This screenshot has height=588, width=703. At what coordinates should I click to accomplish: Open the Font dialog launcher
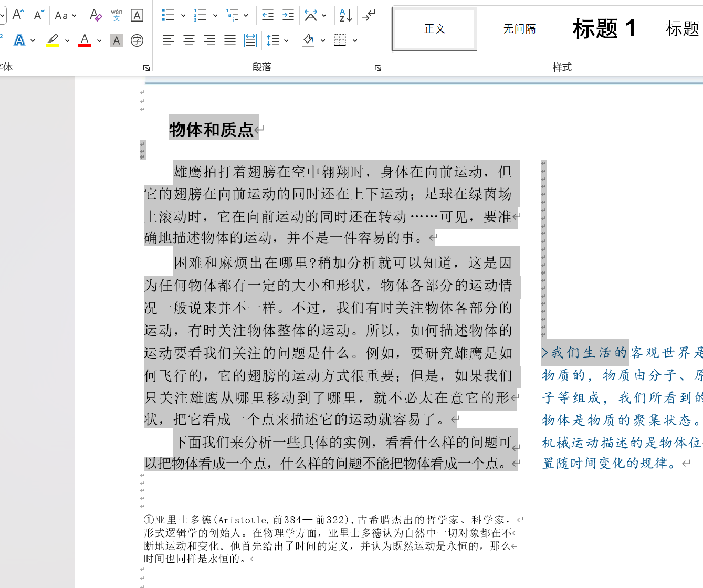pos(146,68)
